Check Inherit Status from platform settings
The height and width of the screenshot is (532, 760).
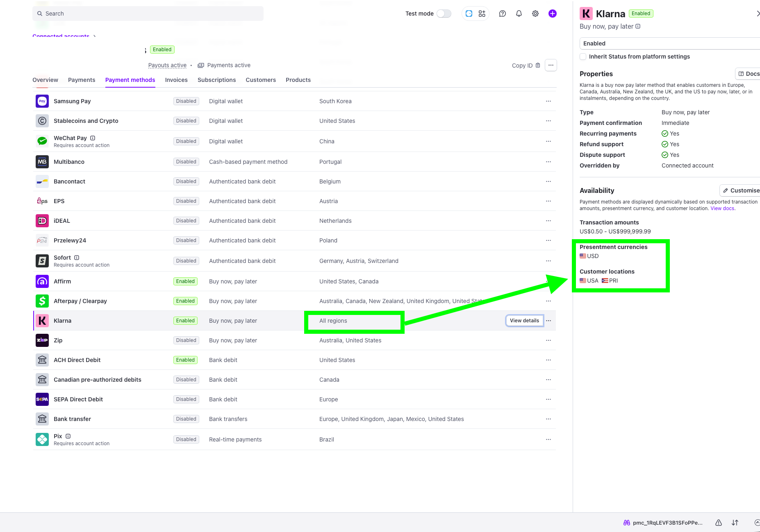[583, 57]
